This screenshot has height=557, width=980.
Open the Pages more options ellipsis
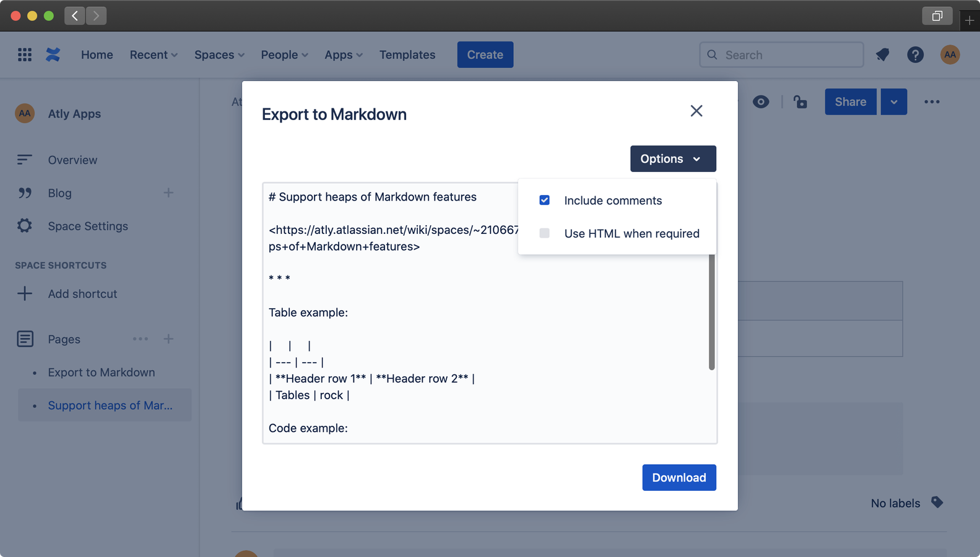[x=141, y=339]
